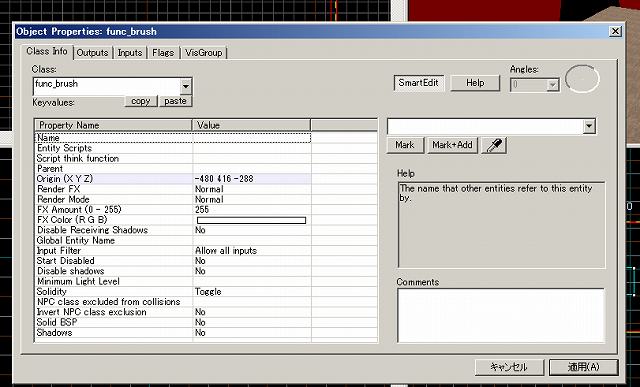Open the Angles dropdown
Viewport: 640px width, 387px height.
coord(553,85)
